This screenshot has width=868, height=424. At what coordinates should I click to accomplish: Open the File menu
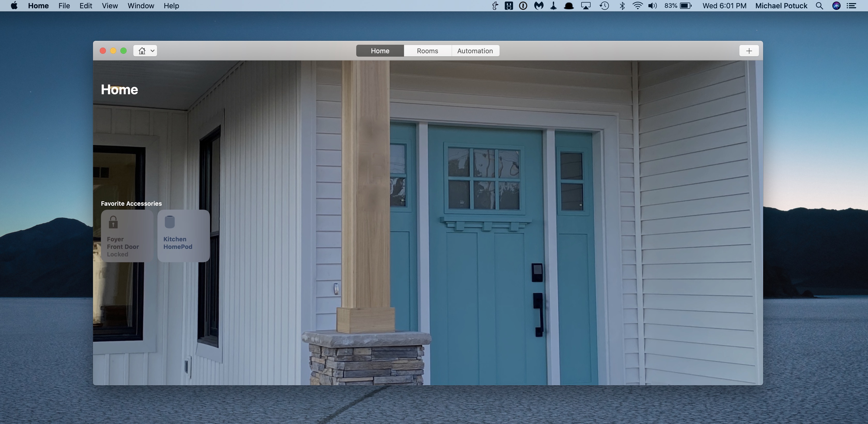tap(64, 6)
